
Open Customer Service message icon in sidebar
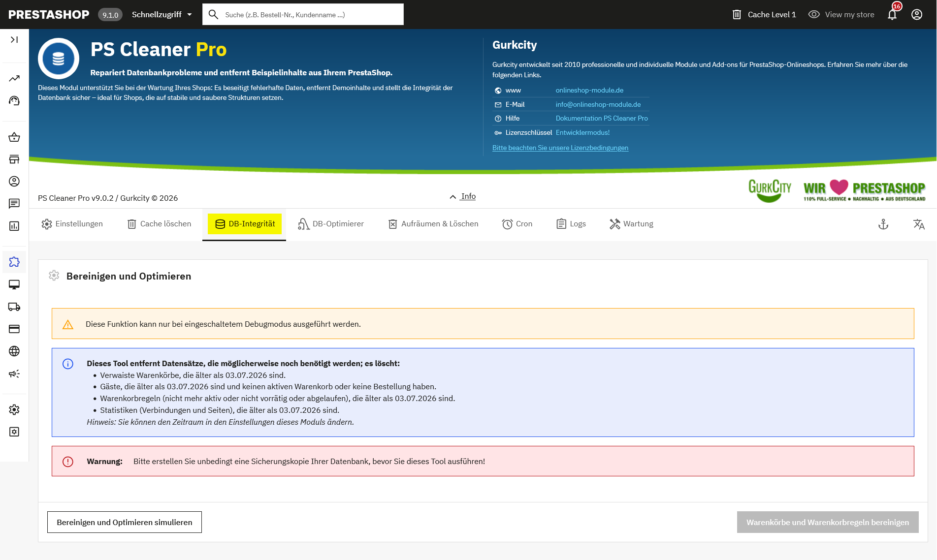(14, 203)
